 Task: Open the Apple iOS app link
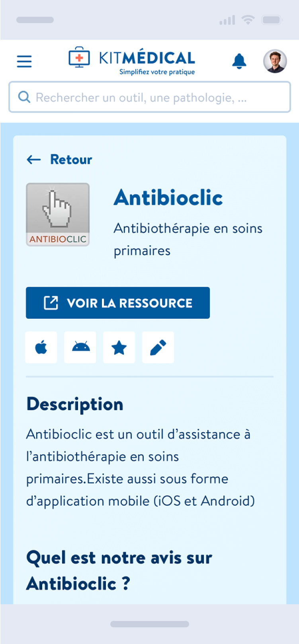(x=41, y=347)
